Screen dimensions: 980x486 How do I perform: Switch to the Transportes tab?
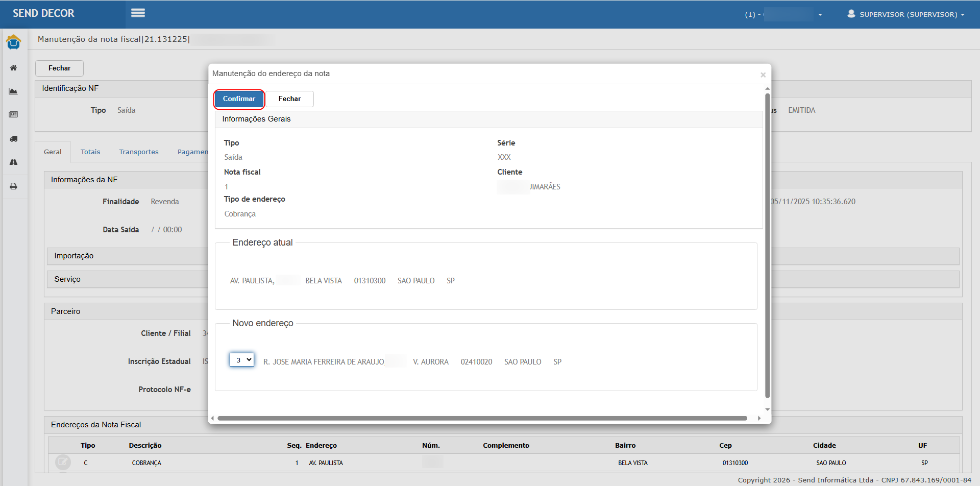(139, 152)
